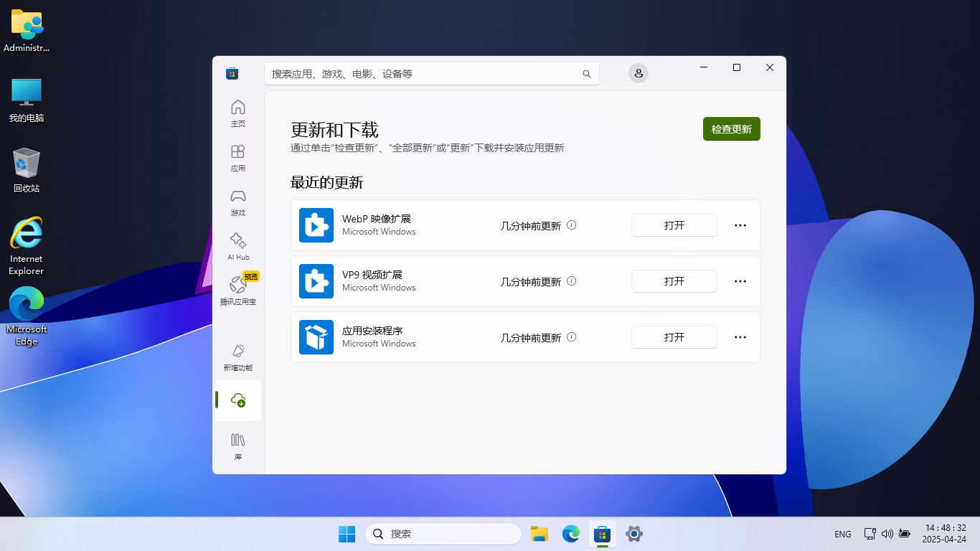Maximize the Microsoft Store window
The height and width of the screenshot is (551, 980).
click(x=736, y=67)
